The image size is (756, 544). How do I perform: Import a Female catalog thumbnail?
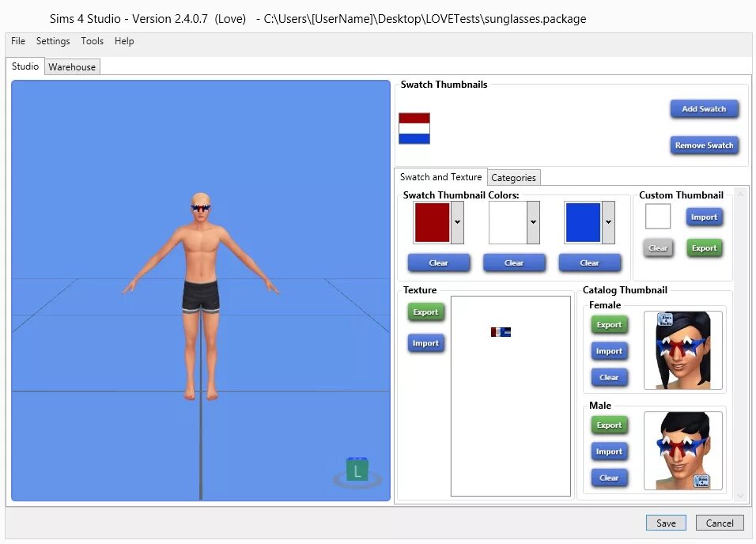point(610,351)
